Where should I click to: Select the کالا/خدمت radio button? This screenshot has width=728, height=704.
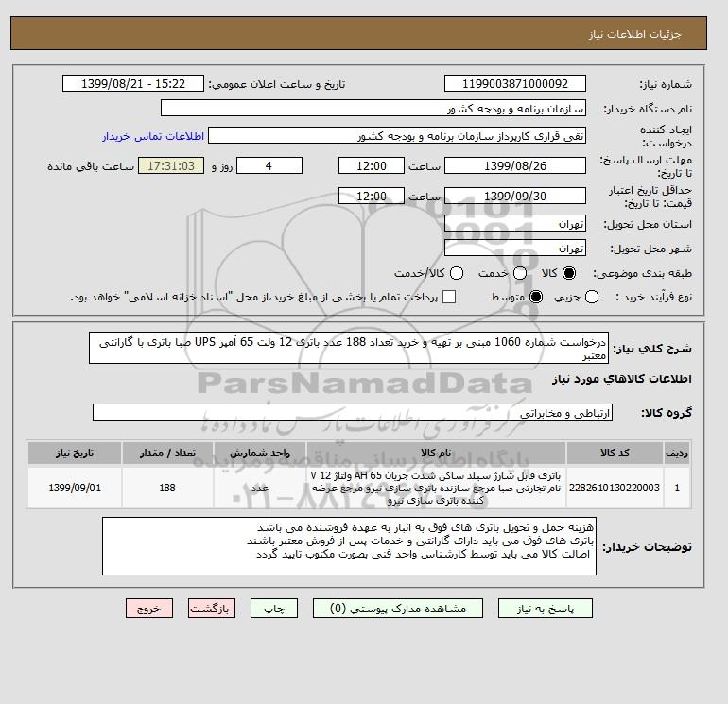457,273
